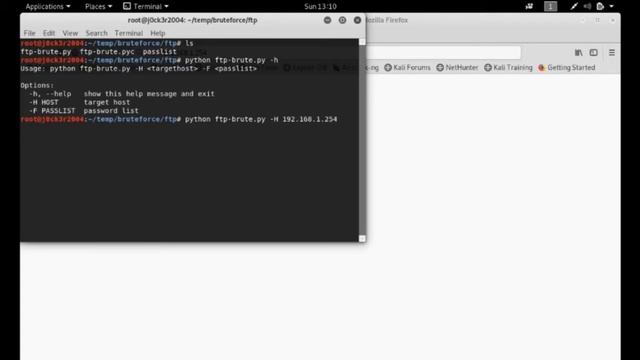Click "show this help message and exit" text
The height and width of the screenshot is (360, 640).
(x=149, y=94)
